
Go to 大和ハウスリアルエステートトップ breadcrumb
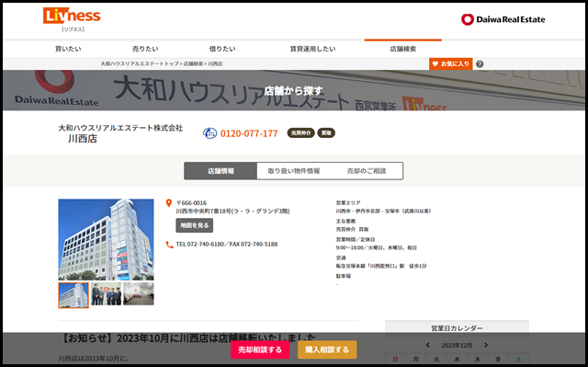pyautogui.click(x=140, y=63)
